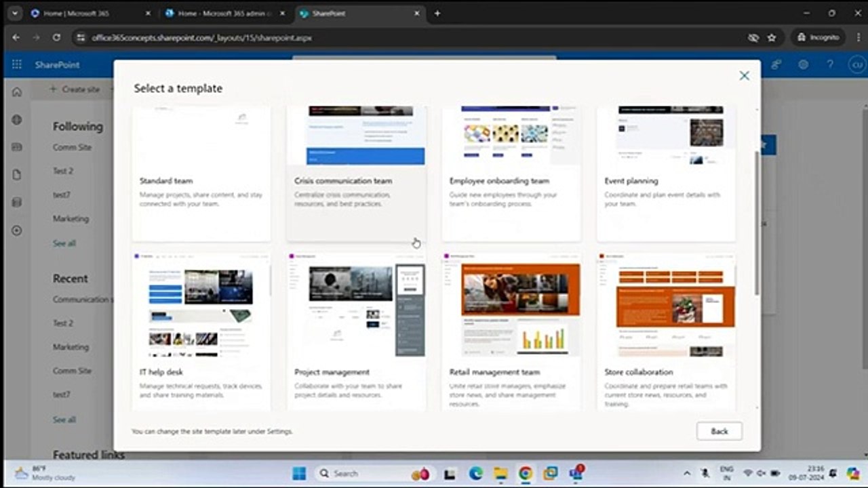Pick the Crisis communication team template
868x488 pixels.
click(357, 174)
